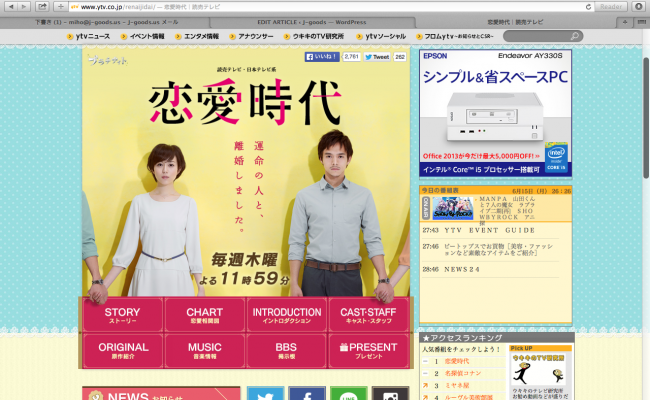Viewport: 650px width, 400px height.
Task: Click the show all tabs icon
Action: (x=641, y=22)
